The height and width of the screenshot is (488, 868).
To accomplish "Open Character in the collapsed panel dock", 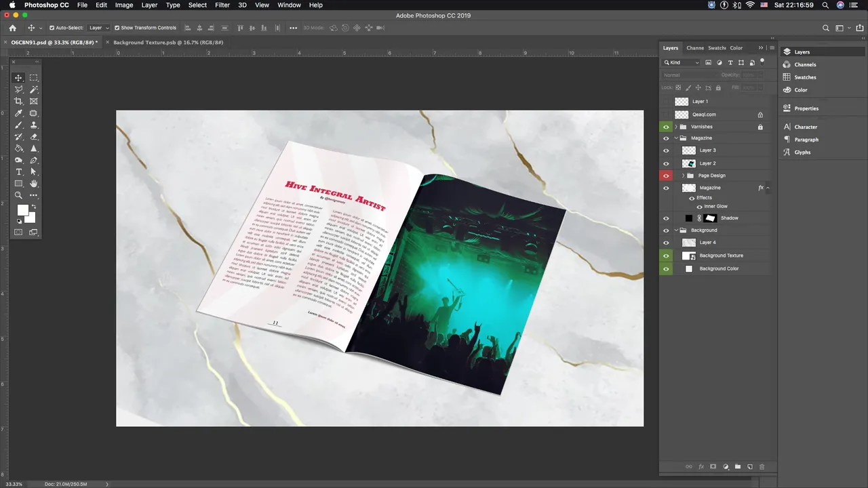I will pyautogui.click(x=806, y=127).
